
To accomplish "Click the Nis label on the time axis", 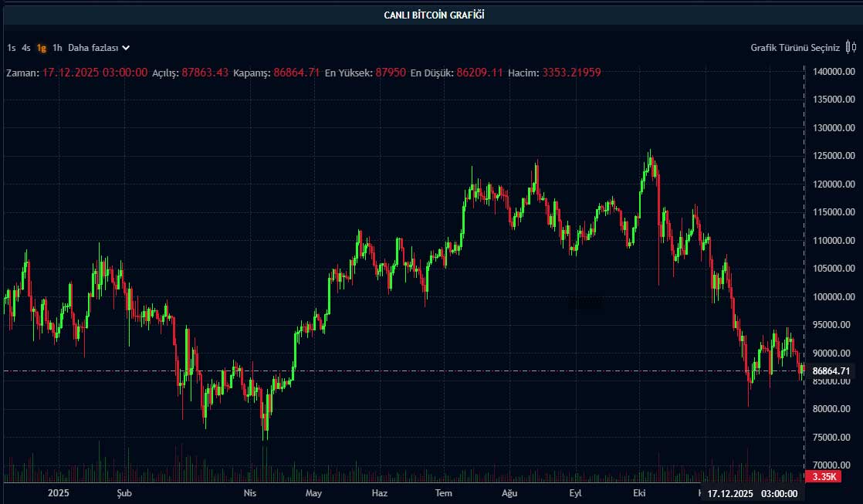I will click(249, 492).
